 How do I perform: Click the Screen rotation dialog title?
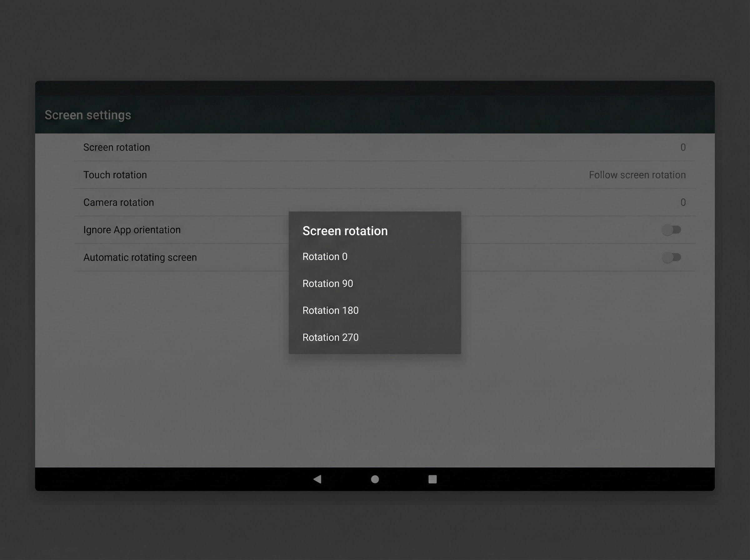[x=345, y=231]
